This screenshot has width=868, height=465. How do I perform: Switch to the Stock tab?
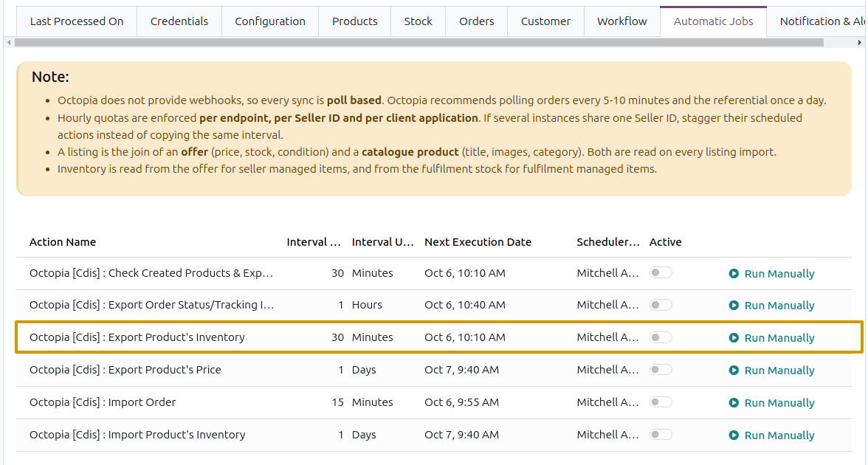tap(418, 21)
